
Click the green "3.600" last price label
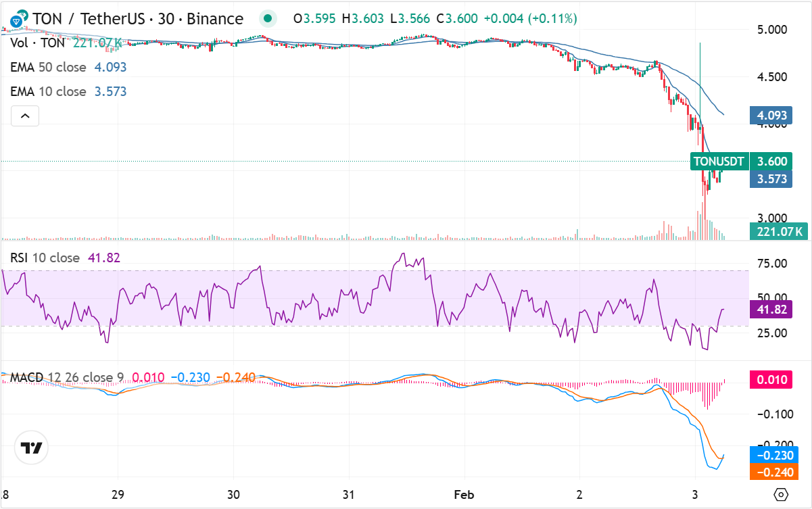point(771,162)
